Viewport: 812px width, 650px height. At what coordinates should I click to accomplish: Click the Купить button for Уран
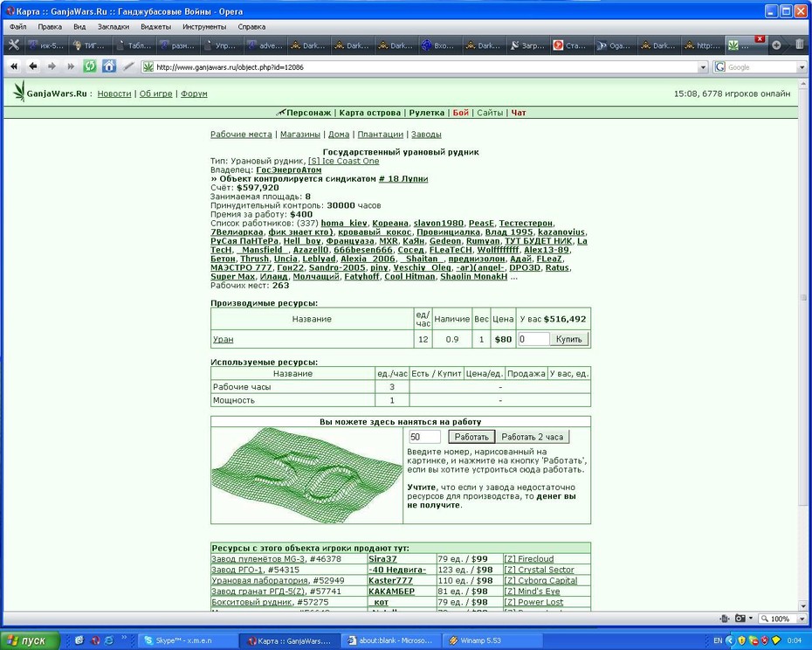tap(568, 339)
